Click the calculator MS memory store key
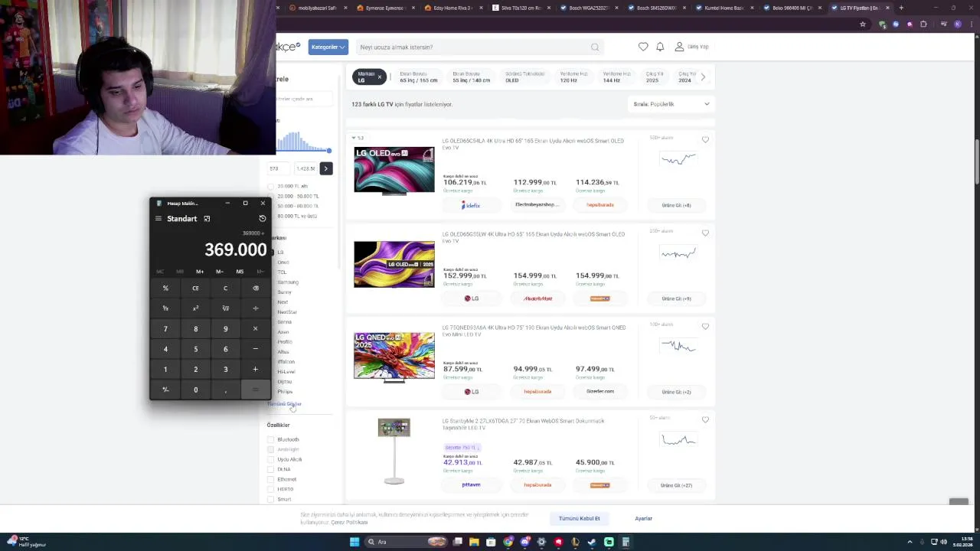Screen dimensions: 980x551 (240, 272)
